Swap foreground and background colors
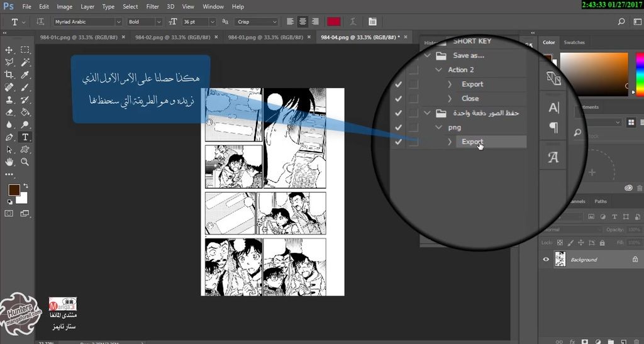644x344 pixels. pyautogui.click(x=26, y=186)
